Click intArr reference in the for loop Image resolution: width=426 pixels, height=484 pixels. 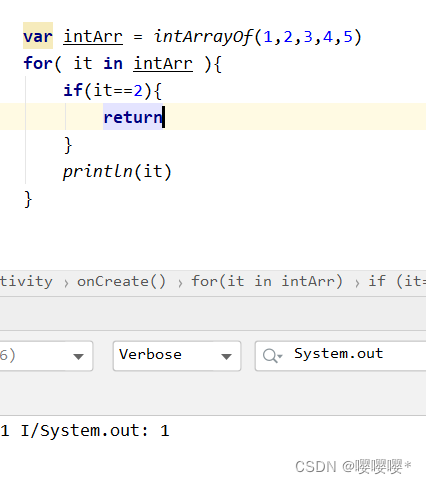163,63
